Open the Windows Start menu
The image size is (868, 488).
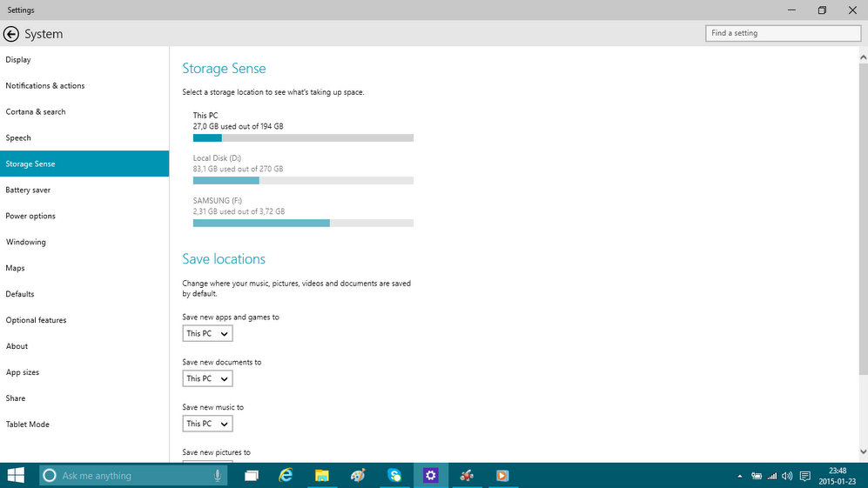(x=16, y=475)
